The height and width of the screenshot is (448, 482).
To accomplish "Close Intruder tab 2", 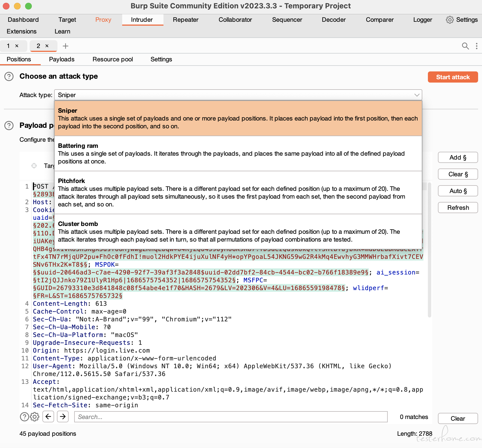I will coord(47,46).
